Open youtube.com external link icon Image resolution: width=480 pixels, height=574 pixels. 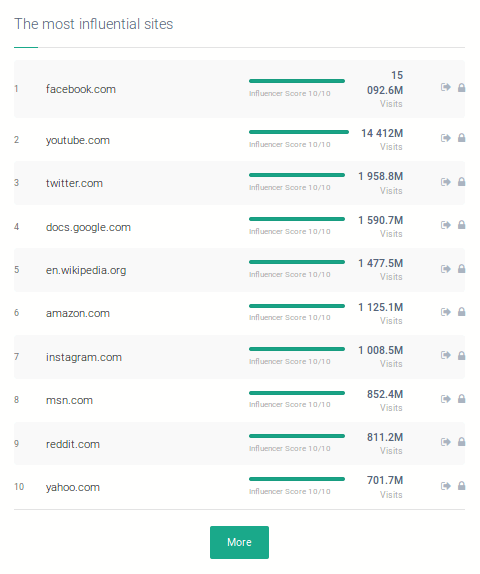coord(446,138)
